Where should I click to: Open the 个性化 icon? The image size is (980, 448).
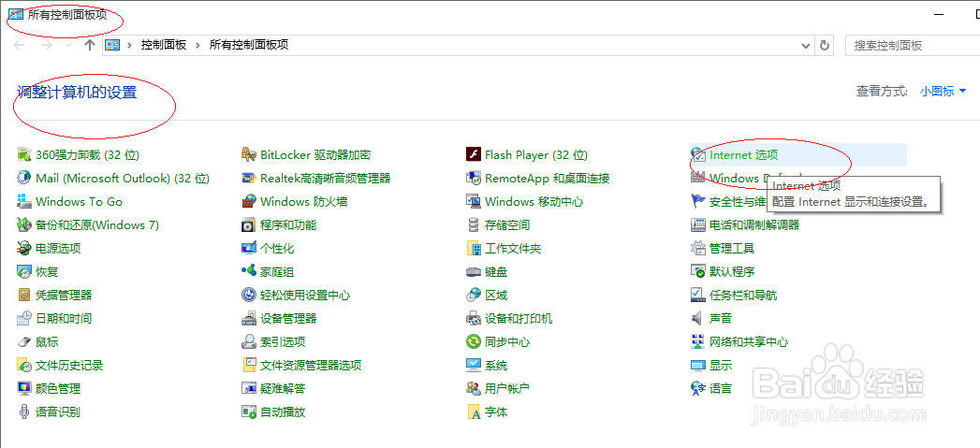point(249,248)
